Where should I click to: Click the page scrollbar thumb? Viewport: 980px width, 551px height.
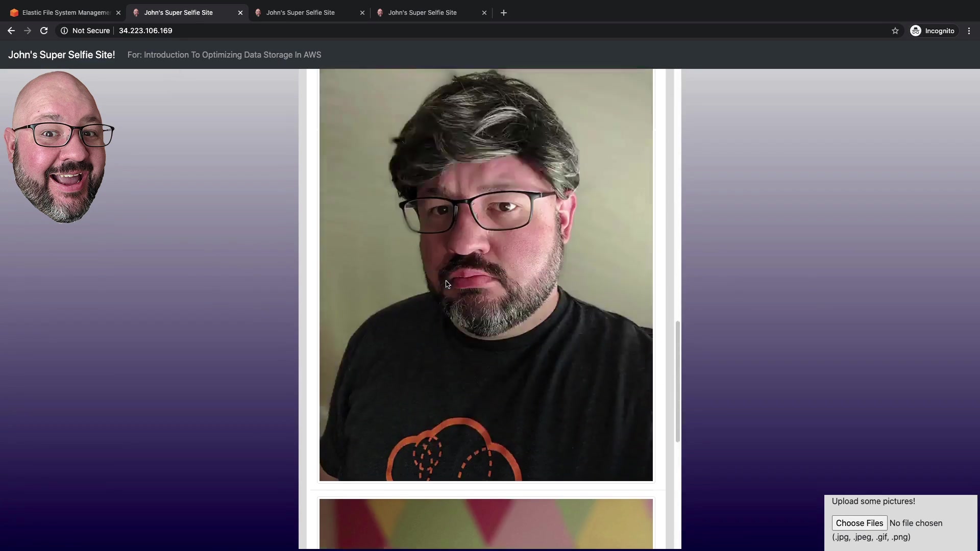(677, 381)
